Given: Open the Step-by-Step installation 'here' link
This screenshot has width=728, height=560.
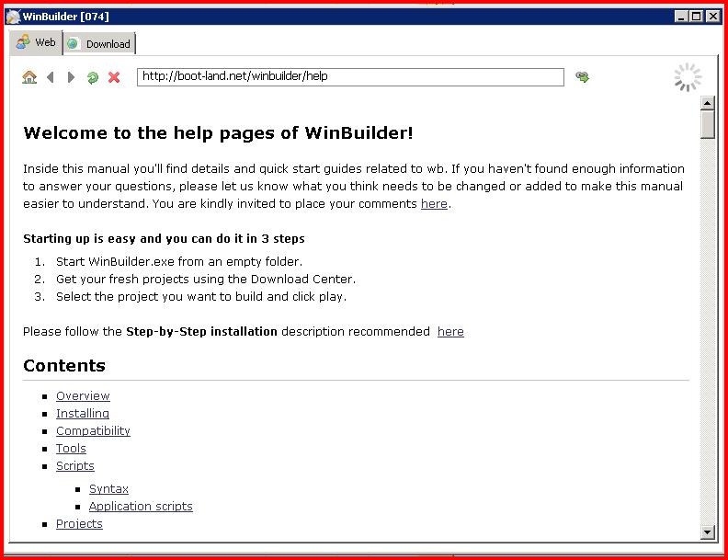Looking at the screenshot, I should 450,332.
